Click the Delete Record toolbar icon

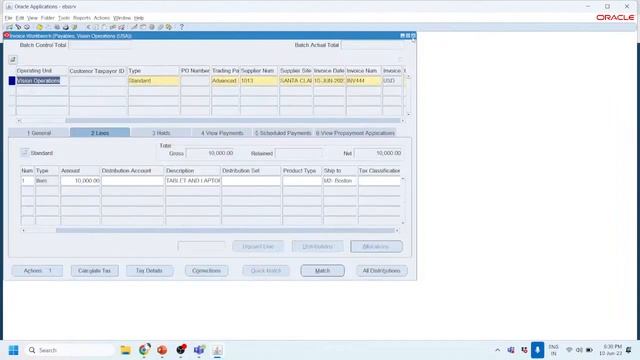[122, 27]
